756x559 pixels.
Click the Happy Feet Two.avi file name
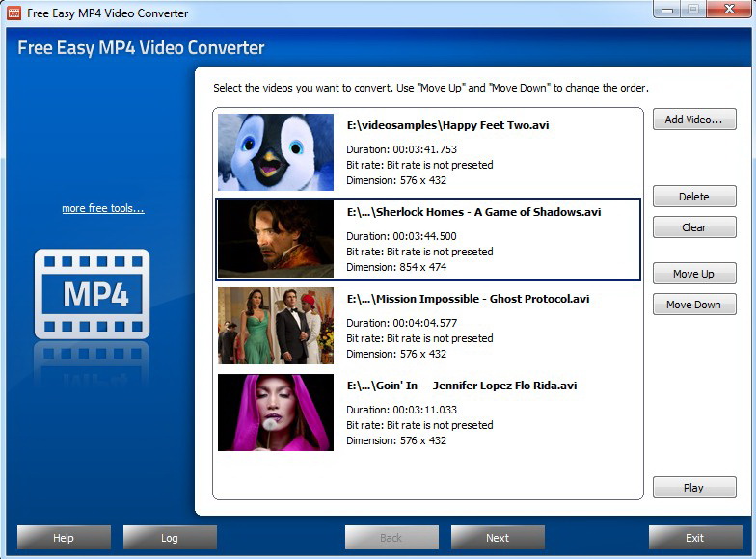(447, 125)
